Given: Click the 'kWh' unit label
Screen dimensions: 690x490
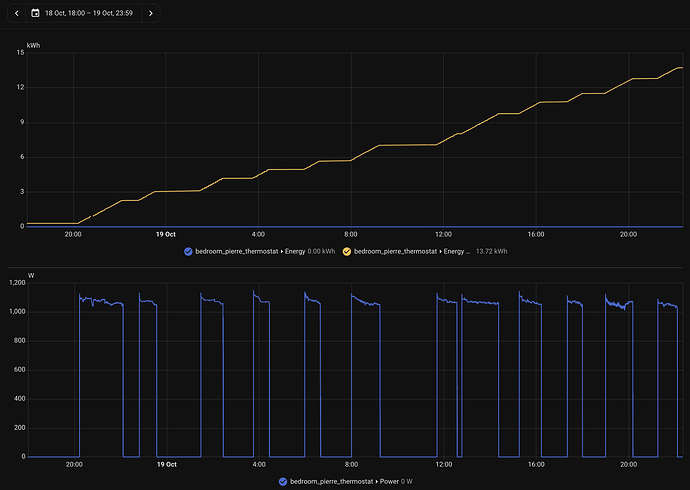Looking at the screenshot, I should pyautogui.click(x=33, y=45).
